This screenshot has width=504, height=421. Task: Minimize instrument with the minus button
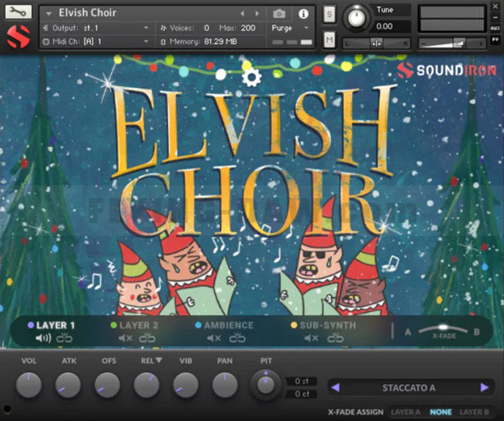pyautogui.click(x=495, y=17)
